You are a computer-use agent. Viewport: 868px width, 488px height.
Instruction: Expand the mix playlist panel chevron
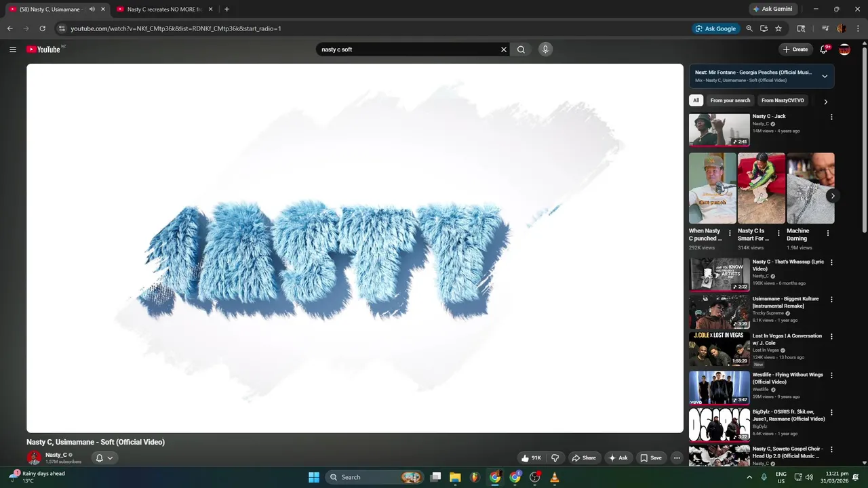click(x=825, y=76)
